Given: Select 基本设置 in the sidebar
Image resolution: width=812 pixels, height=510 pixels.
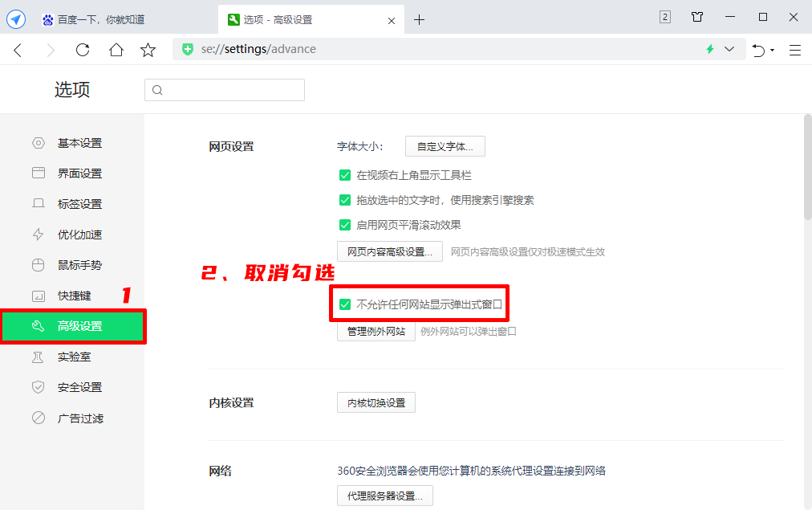Looking at the screenshot, I should coord(79,143).
